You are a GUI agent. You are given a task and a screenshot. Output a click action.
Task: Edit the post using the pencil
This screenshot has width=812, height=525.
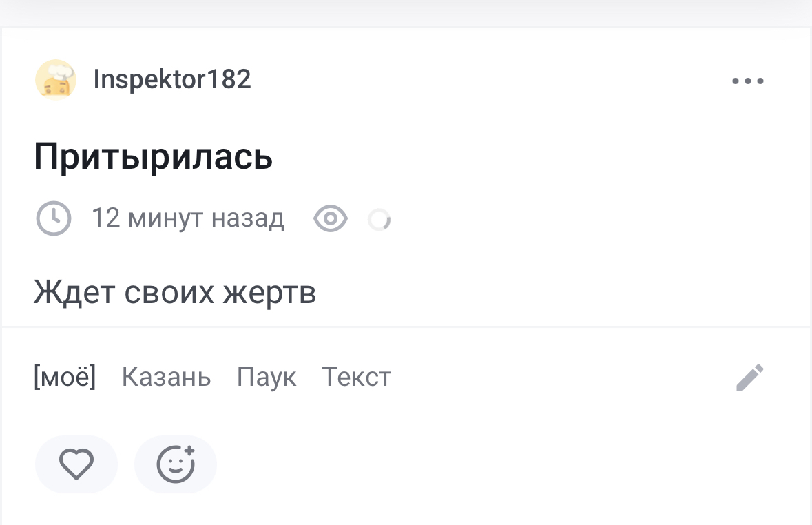pos(750,378)
